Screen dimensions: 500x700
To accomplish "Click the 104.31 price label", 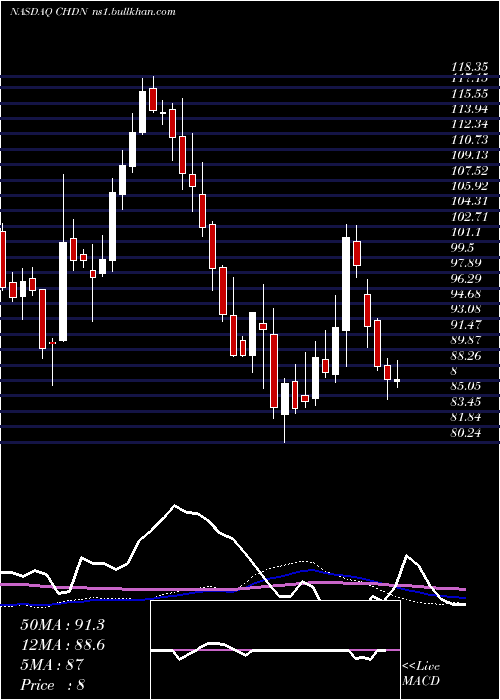I will tap(470, 201).
